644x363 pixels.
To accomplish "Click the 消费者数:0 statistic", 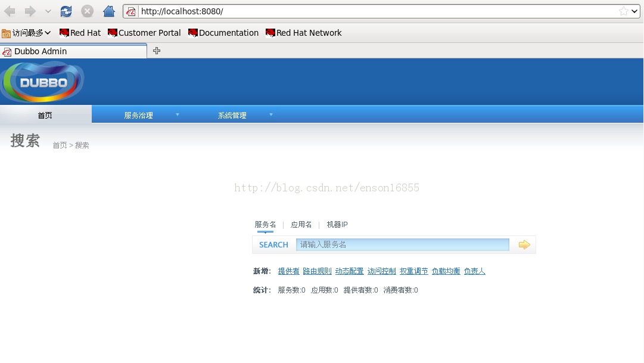I will 401,290.
